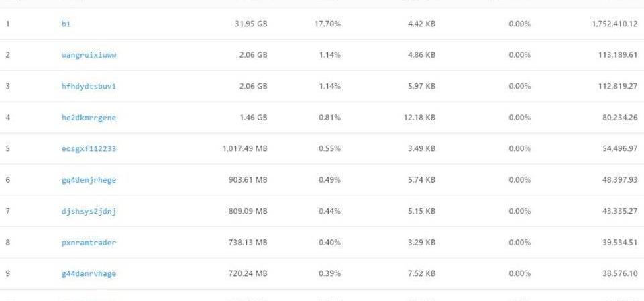Click the 1.46 GB value
The width and height of the screenshot is (644, 301).
coord(253,118)
